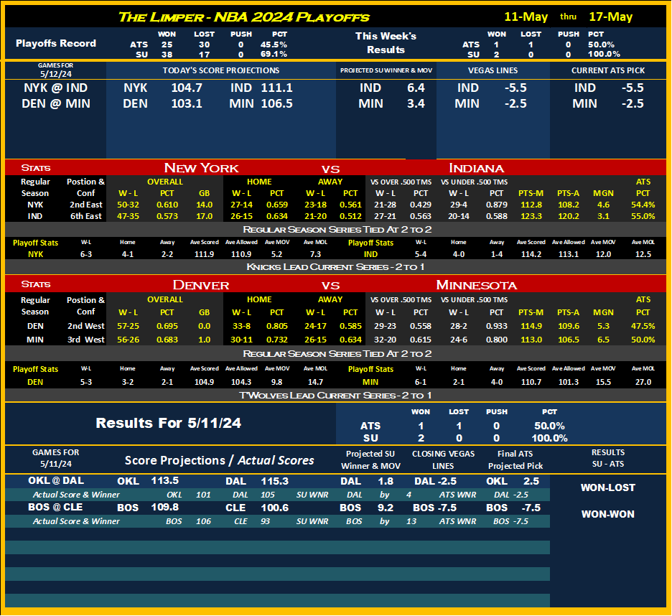The image size is (672, 616).
Task: Select IND overall record "47-35"
Action: point(128,217)
